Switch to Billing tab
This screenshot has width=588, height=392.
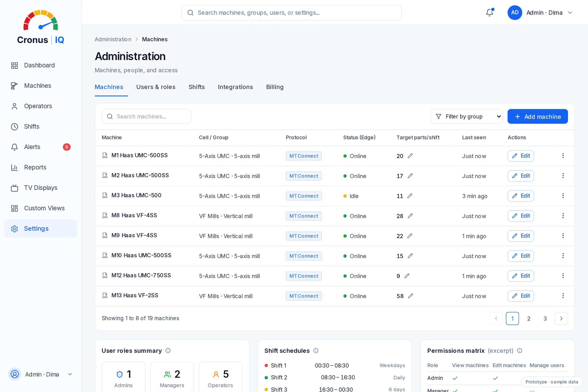point(275,87)
